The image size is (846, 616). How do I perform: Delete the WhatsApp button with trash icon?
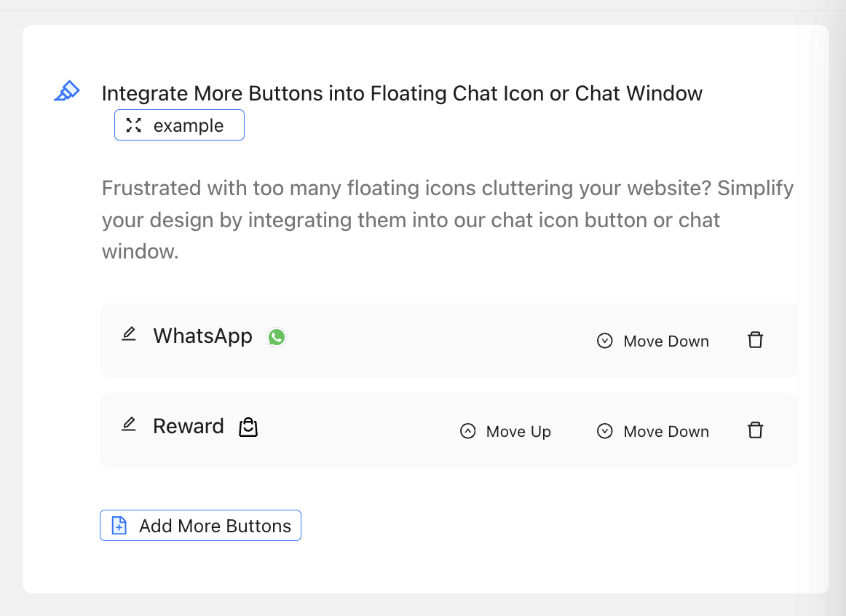point(755,340)
